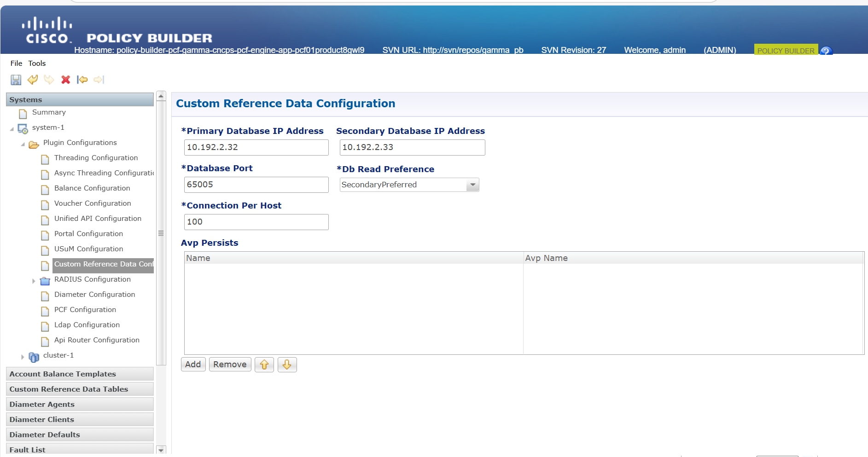Click the Remove button
The width and height of the screenshot is (868, 457).
(x=230, y=364)
